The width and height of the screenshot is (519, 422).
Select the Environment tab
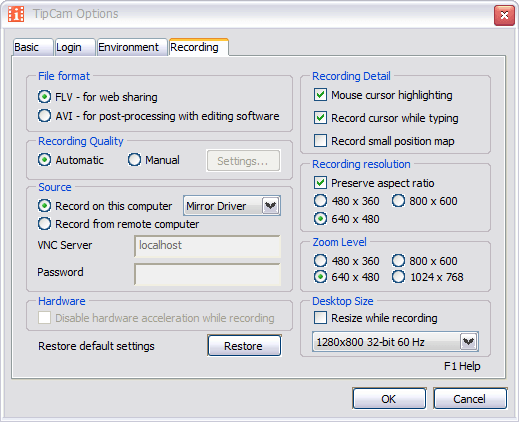pos(132,47)
